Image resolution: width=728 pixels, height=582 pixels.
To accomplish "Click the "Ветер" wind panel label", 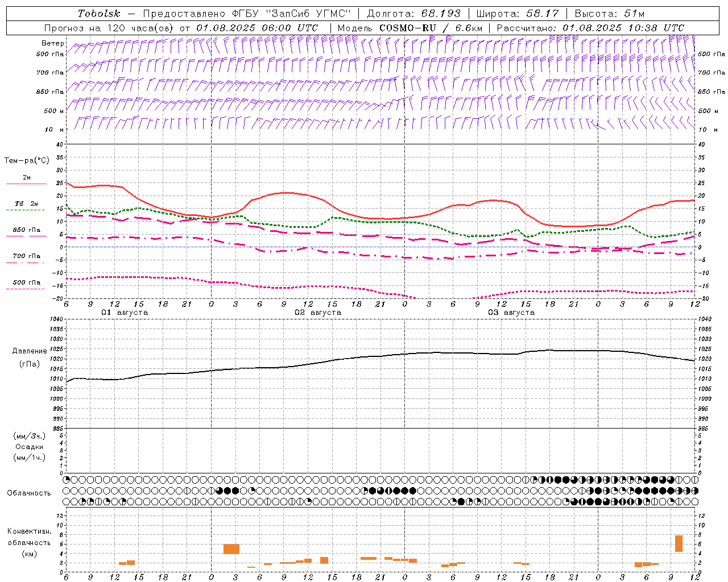I will (52, 43).
